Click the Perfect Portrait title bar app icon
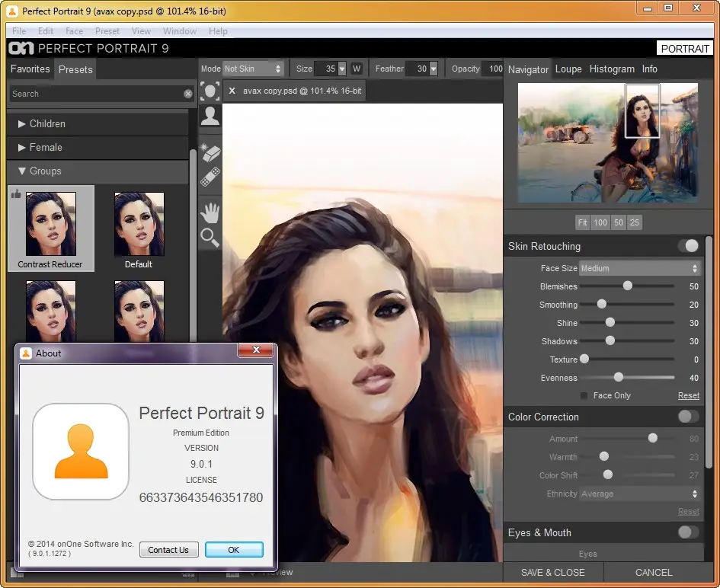The image size is (720, 588). pyautogui.click(x=13, y=11)
